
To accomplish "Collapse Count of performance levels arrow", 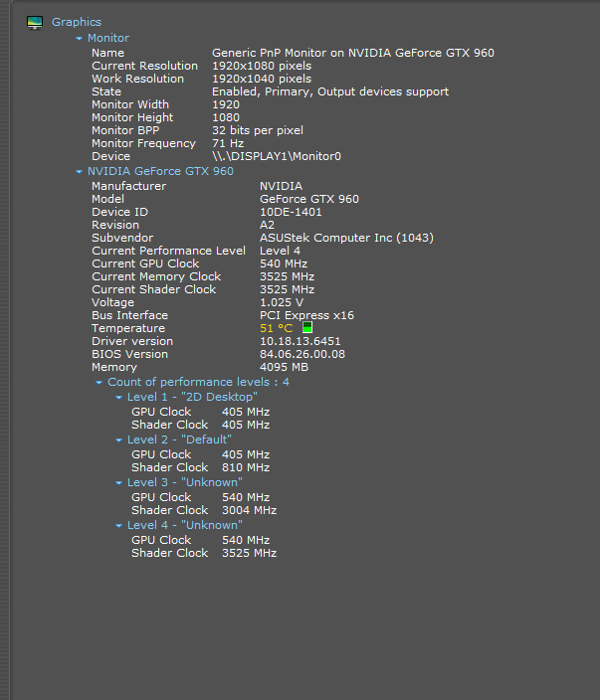I will coord(100,382).
